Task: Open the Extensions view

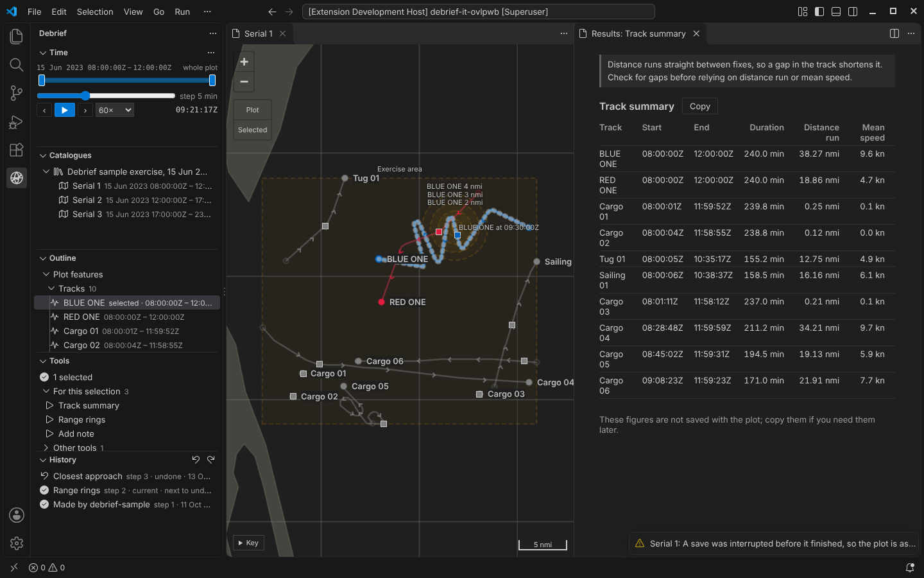Action: [x=17, y=150]
